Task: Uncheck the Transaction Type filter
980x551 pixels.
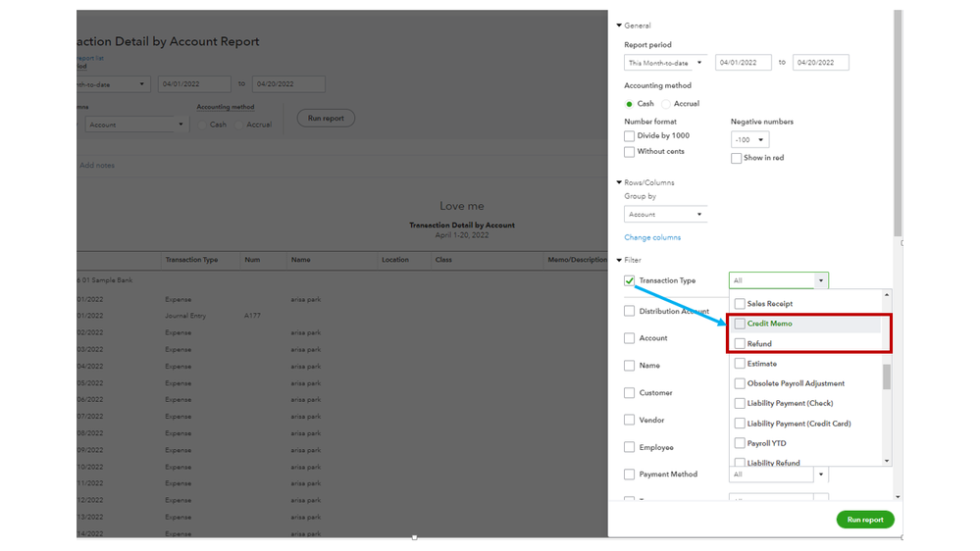Action: 630,281
